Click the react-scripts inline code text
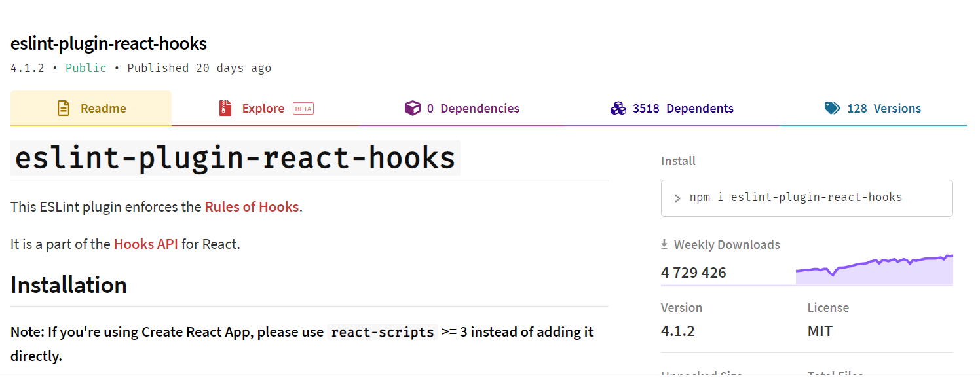This screenshot has height=378, width=980. pos(382,332)
